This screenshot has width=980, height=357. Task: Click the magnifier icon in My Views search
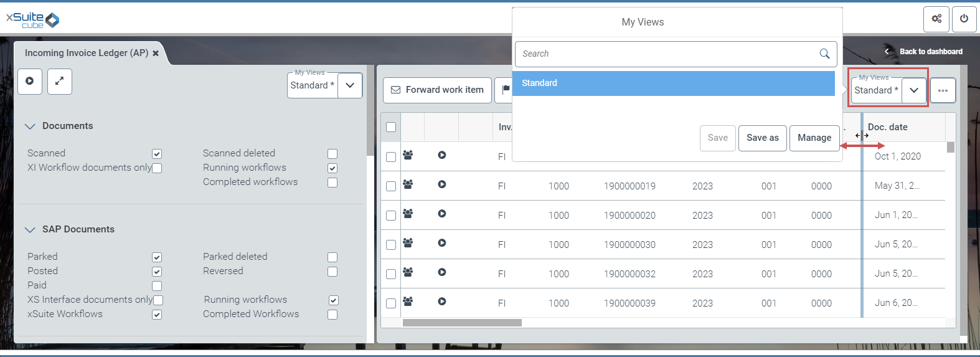824,54
